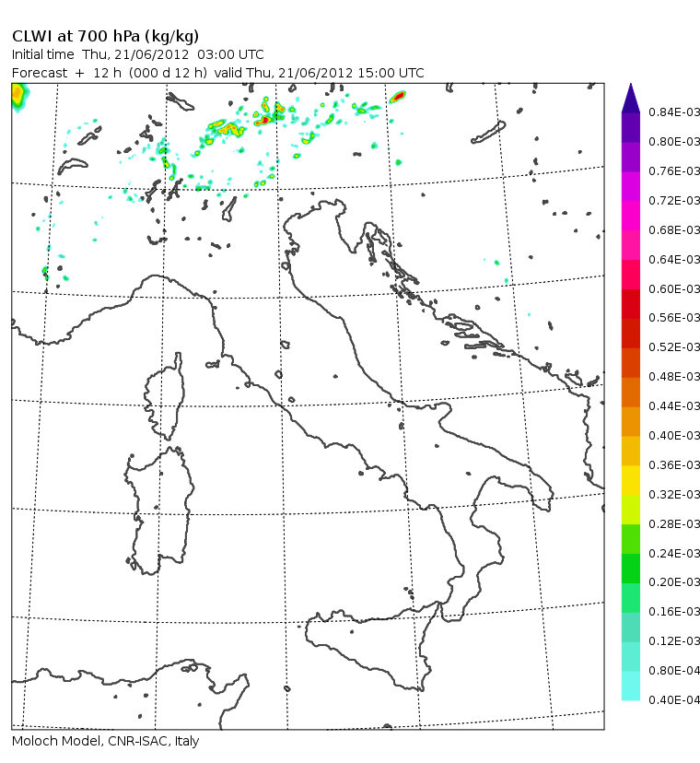
Task: Select the green band between 0.20E-03 and 0.24E-03
Action: 630,569
